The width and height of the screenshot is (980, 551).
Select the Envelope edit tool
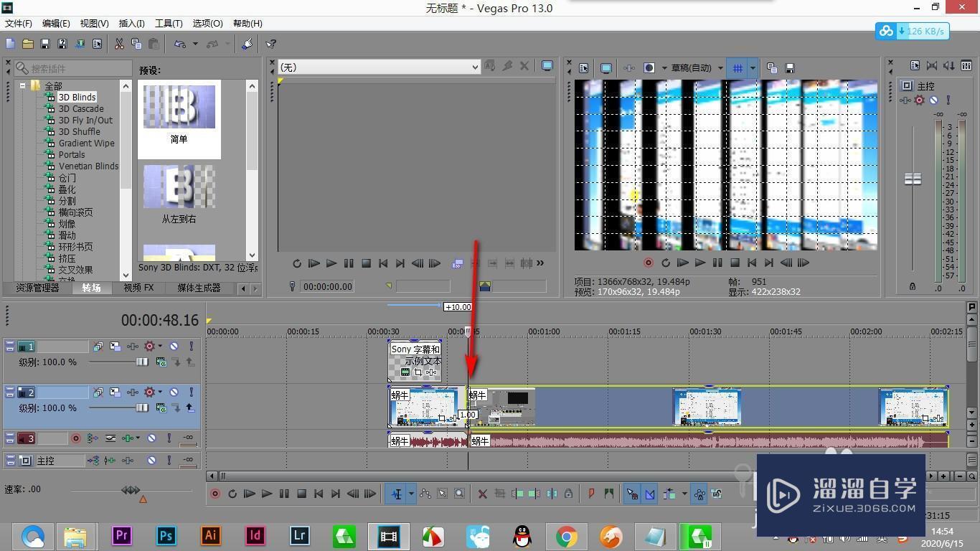coord(425,494)
